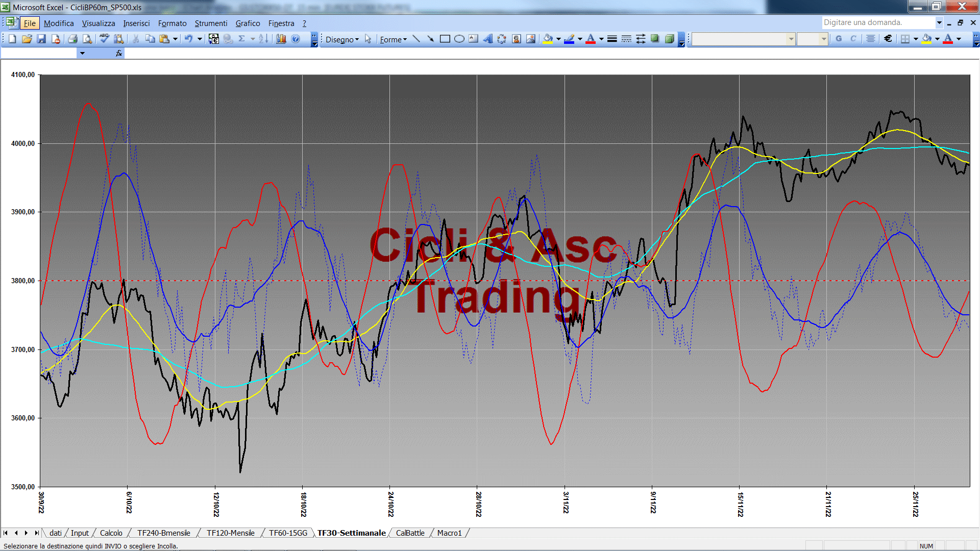Toggle bold G formatting button

click(x=839, y=39)
